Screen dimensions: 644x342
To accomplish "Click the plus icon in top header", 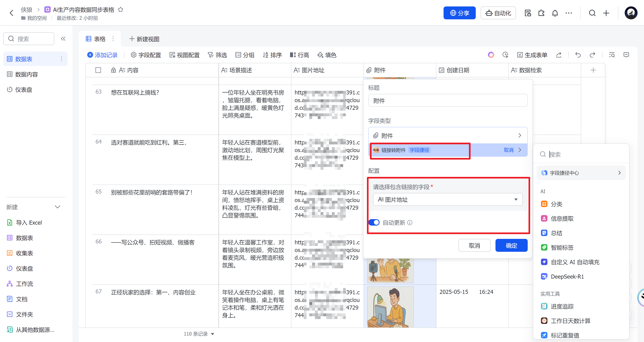I will point(606,13).
